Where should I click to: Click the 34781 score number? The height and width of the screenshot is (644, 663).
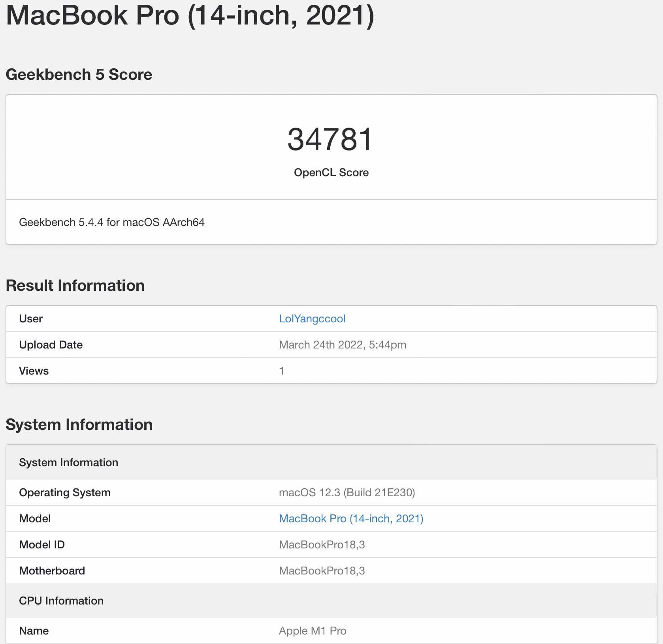tap(330, 140)
